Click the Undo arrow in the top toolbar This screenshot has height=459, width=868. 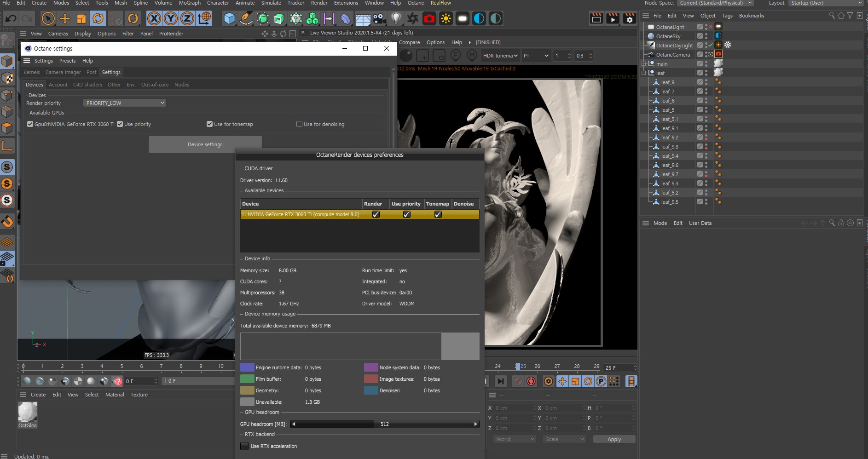point(11,18)
